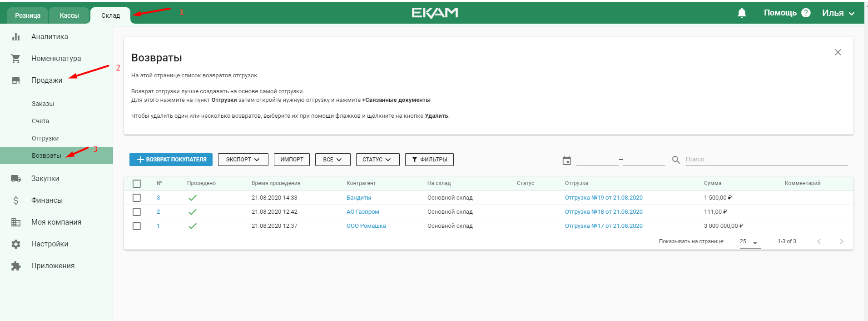The width and height of the screenshot is (868, 321).
Task: Expand the Илья user menu
Action: 838,13
